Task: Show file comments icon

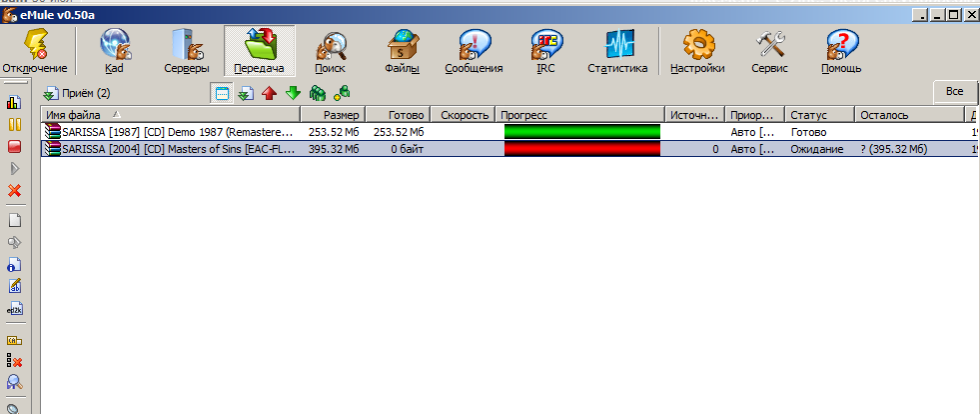Action: pos(14,286)
